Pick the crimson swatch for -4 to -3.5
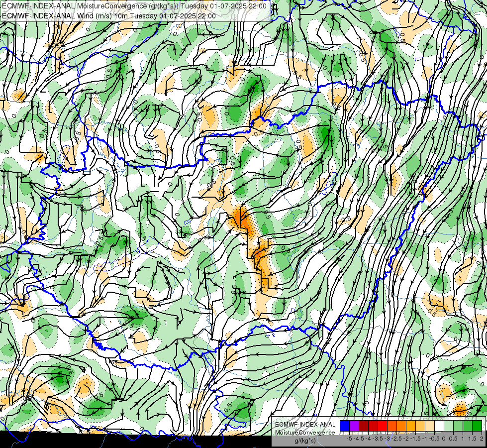 point(373,426)
